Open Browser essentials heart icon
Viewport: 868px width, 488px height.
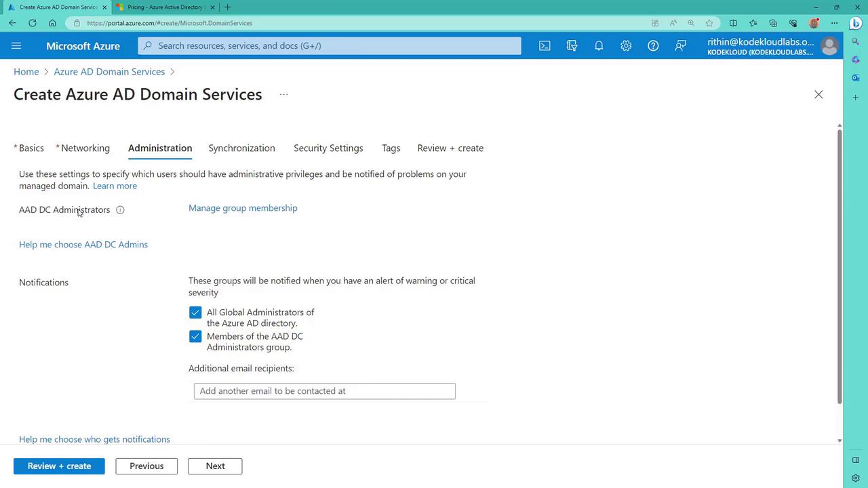coord(793,23)
